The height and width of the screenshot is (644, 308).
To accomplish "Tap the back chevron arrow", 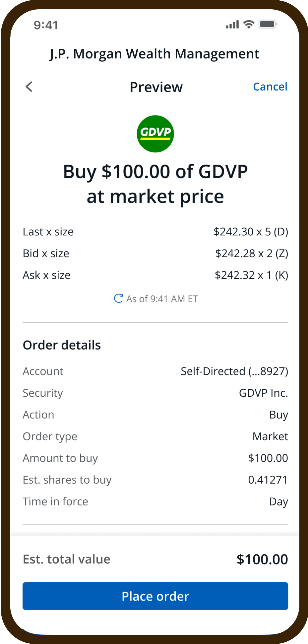I will click(x=29, y=87).
